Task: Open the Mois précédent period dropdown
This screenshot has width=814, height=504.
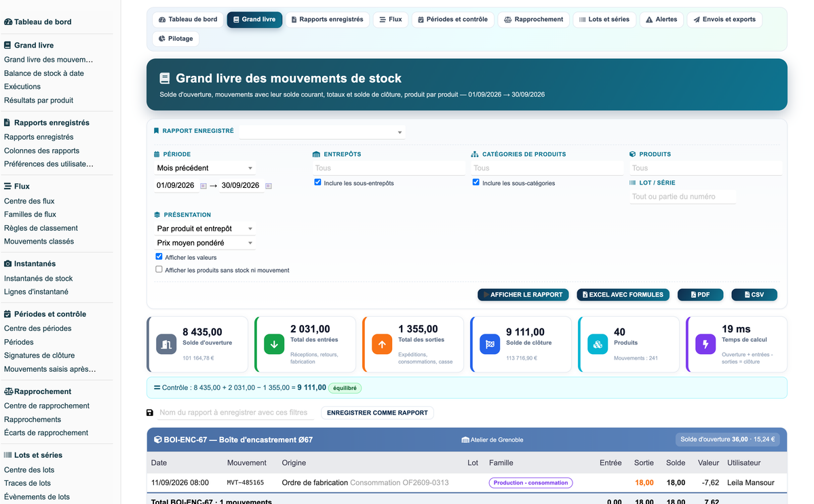Action: 206,168
